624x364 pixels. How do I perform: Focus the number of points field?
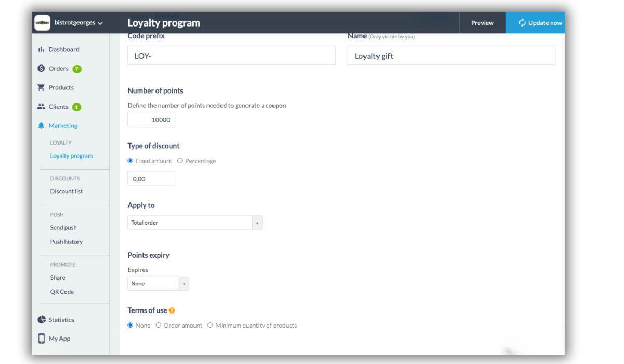(x=151, y=120)
